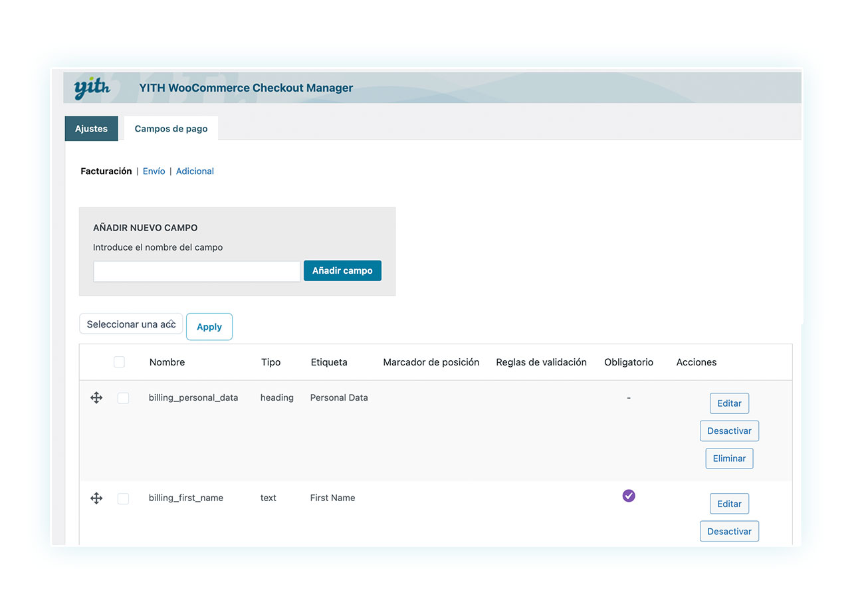This screenshot has width=864, height=616.
Task: Grab the move handle for billing_first_name row
Action: 96,498
